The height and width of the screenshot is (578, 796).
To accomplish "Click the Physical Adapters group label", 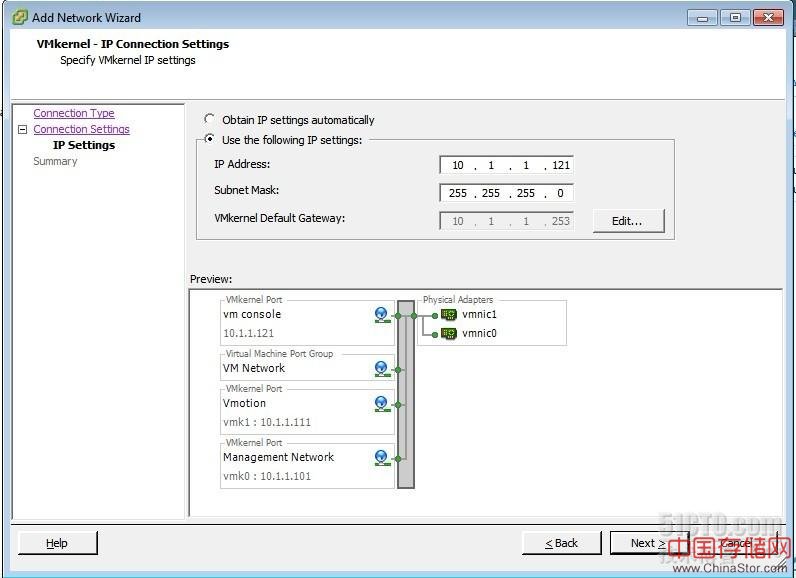I will point(458,299).
